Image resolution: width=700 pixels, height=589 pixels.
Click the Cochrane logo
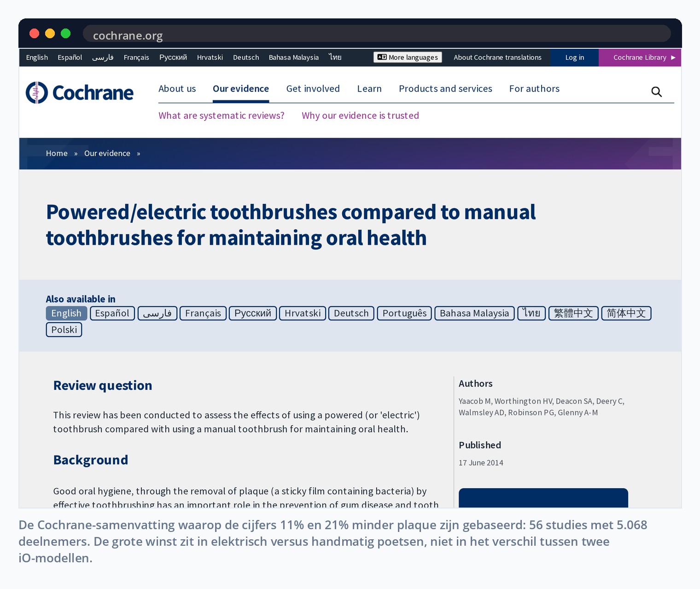tap(80, 92)
